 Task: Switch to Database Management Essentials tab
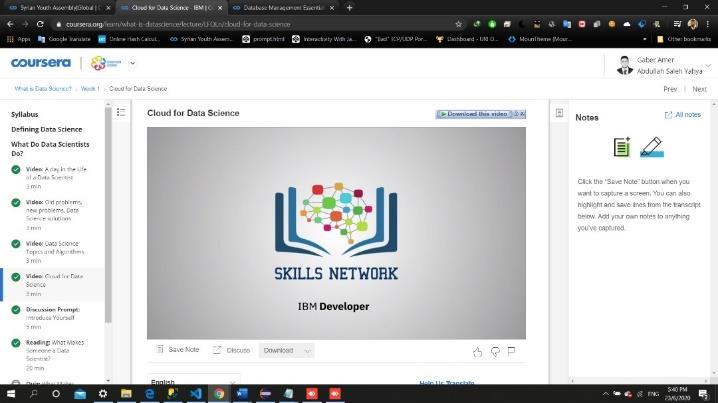pyautogui.click(x=283, y=8)
